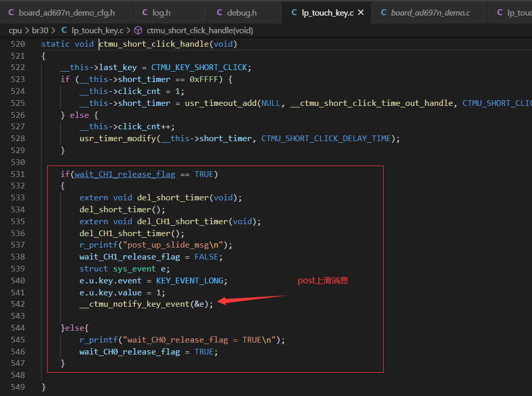The image size is (532, 396).
Task: Click __ctmu_short_click_time_out_handle on line 525
Action: pos(371,103)
